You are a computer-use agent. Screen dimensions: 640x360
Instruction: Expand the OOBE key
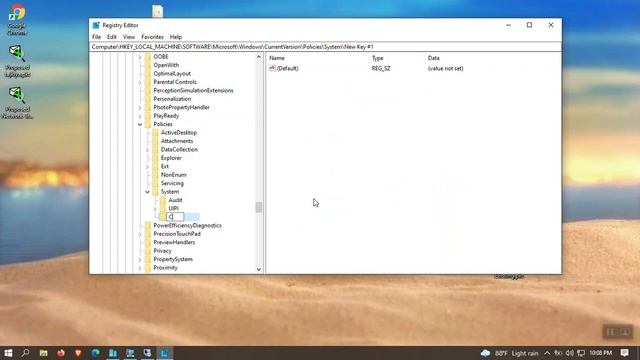click(x=140, y=57)
